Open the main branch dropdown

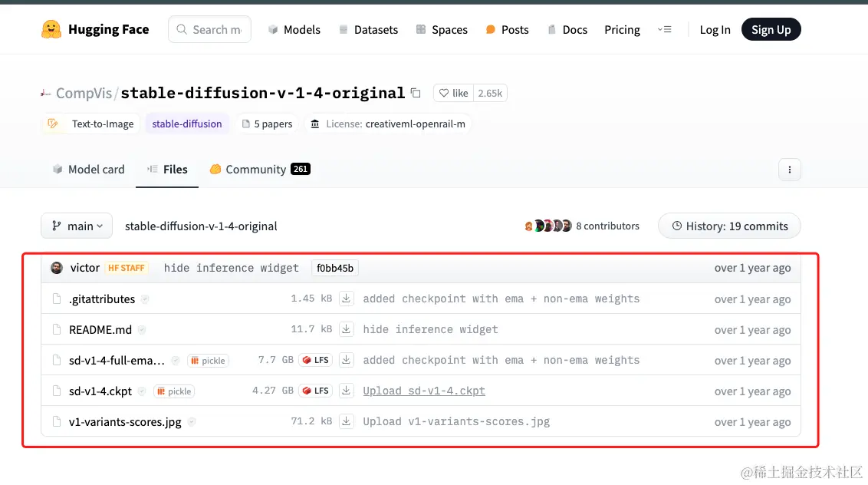click(77, 226)
